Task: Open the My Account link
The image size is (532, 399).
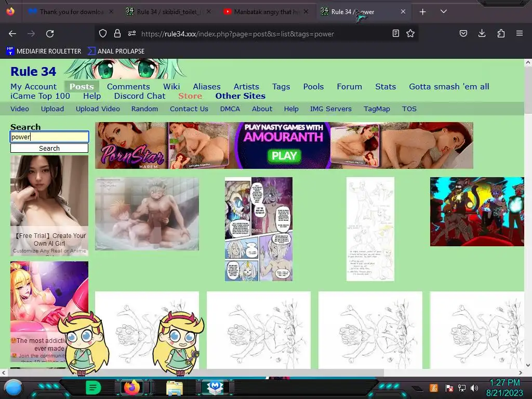Action: coord(34,87)
